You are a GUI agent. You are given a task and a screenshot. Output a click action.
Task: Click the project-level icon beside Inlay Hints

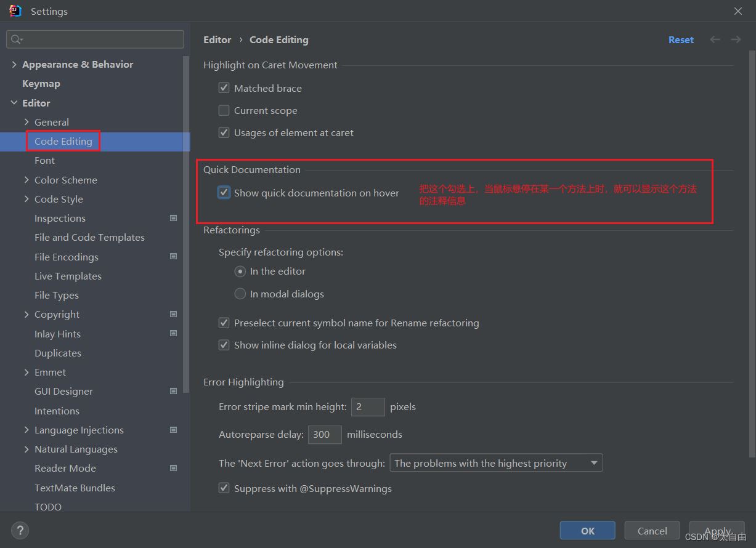[x=173, y=334]
